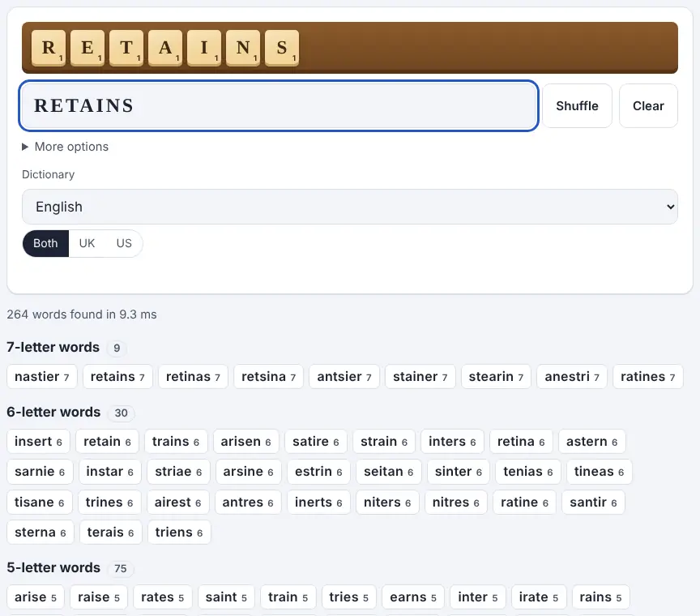Image resolution: width=700 pixels, height=616 pixels.
Task: Open the word saint
Action: coord(226,597)
